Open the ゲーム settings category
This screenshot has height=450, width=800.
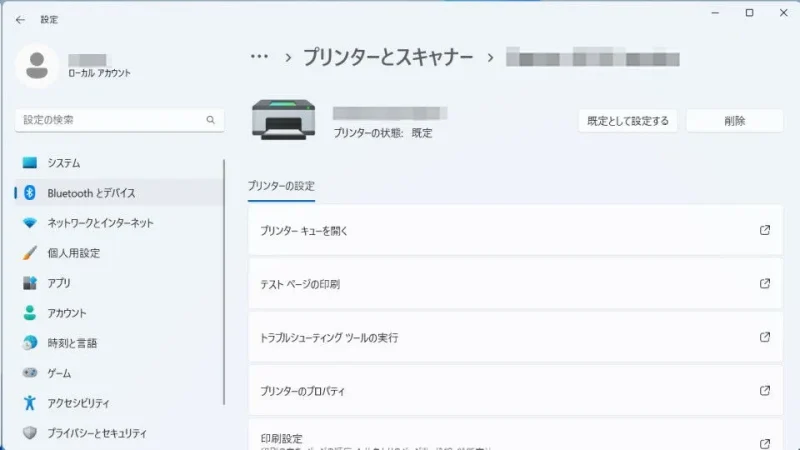pos(62,373)
